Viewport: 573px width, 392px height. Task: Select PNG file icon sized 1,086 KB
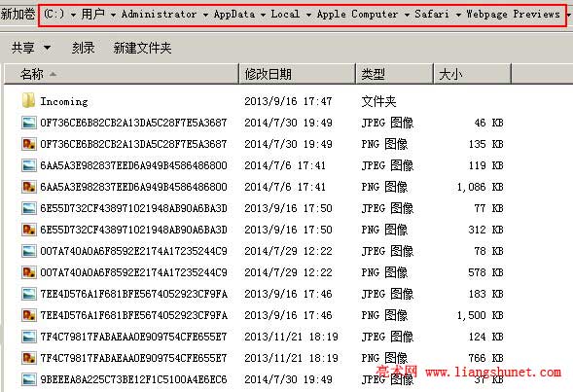[x=29, y=187]
